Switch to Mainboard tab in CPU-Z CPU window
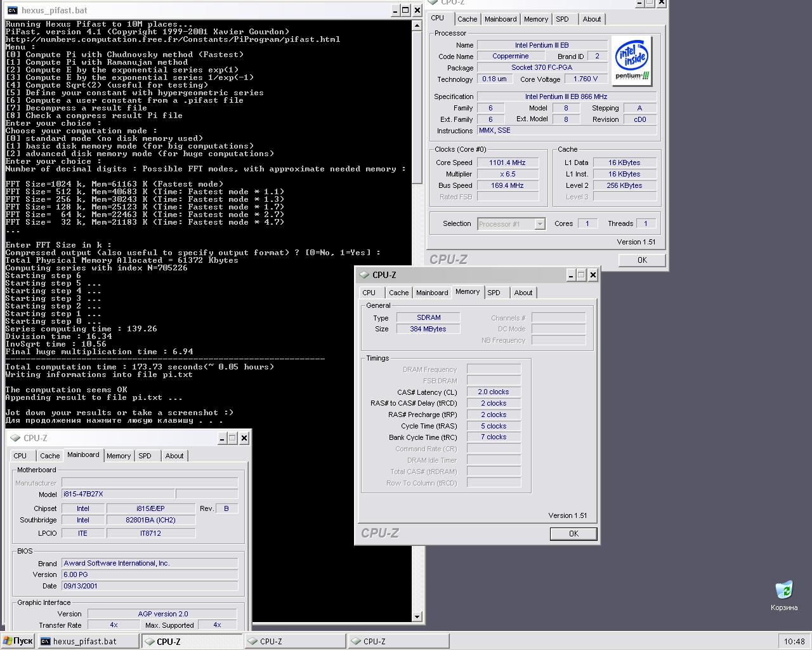The image size is (812, 650). coord(501,19)
